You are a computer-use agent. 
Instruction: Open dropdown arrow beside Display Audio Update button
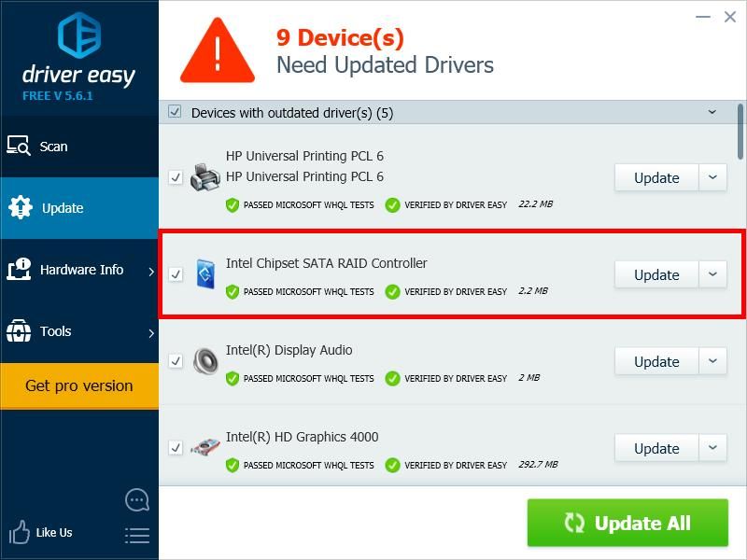712,361
